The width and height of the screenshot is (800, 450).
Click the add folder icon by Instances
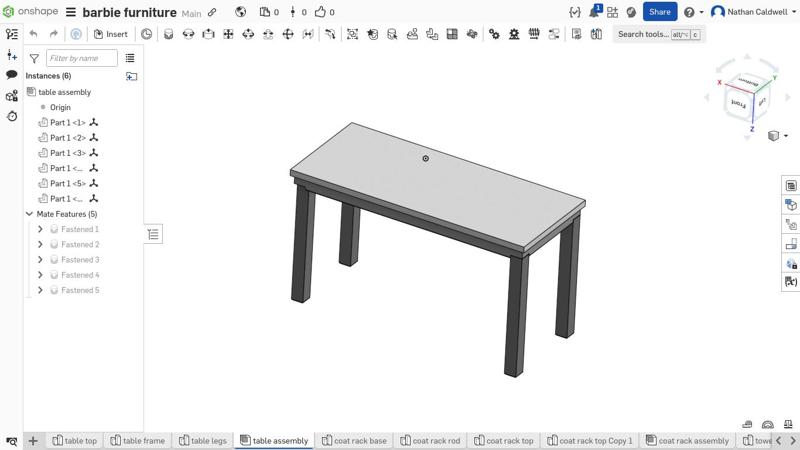coord(131,76)
